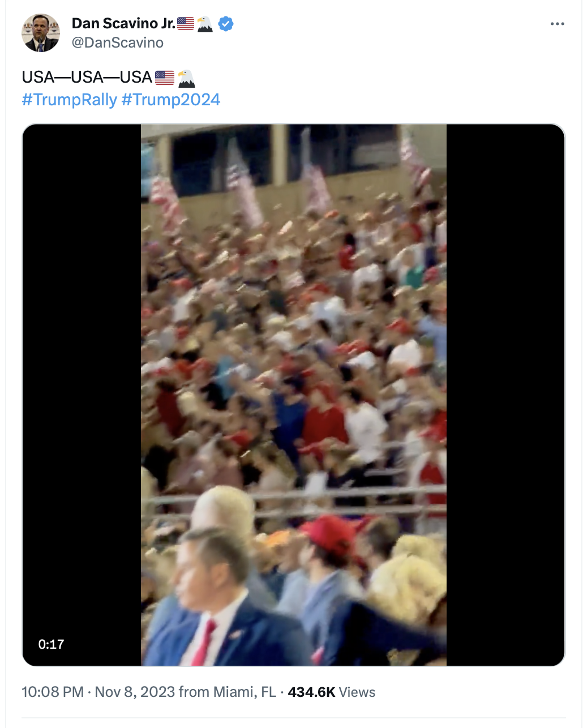Image resolution: width=583 pixels, height=728 pixels.
Task: Open the #Trump2024 hashtag
Action: coord(171,100)
